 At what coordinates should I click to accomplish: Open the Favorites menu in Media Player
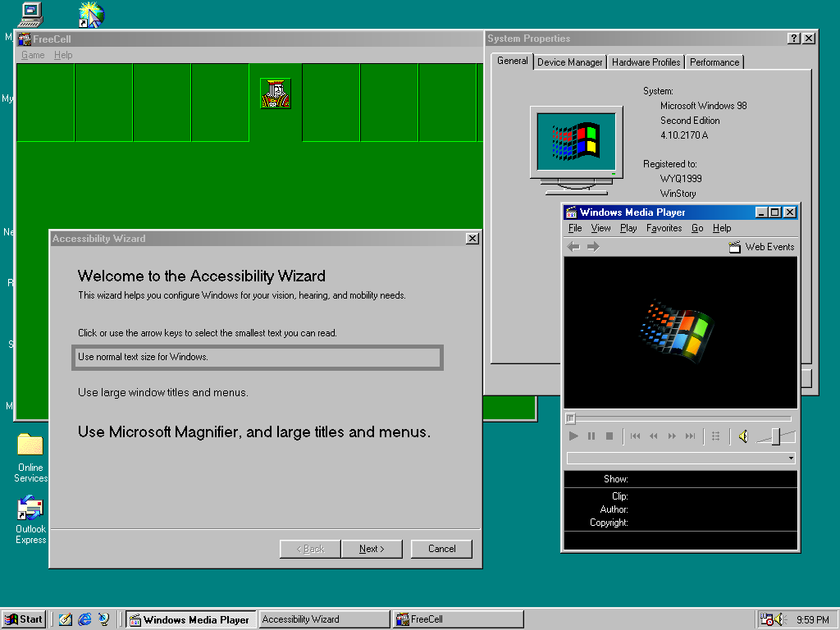pyautogui.click(x=664, y=228)
